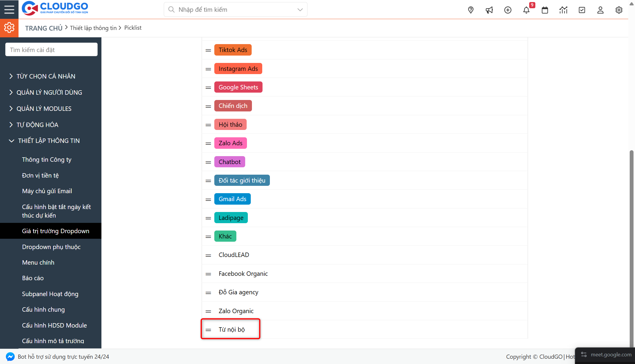
Task: Open the hamburger main menu
Action: coord(9,9)
